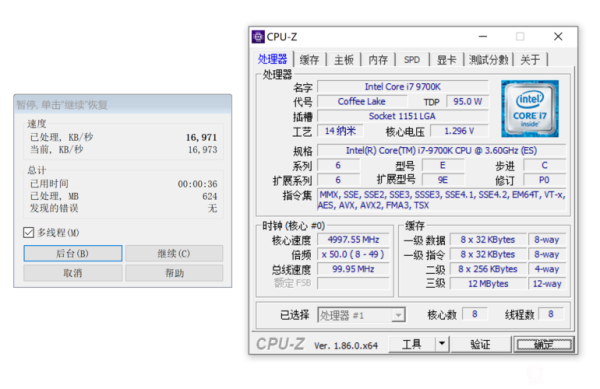Click the core voltage 1.296 V
The width and height of the screenshot is (600, 389).
[459, 131]
